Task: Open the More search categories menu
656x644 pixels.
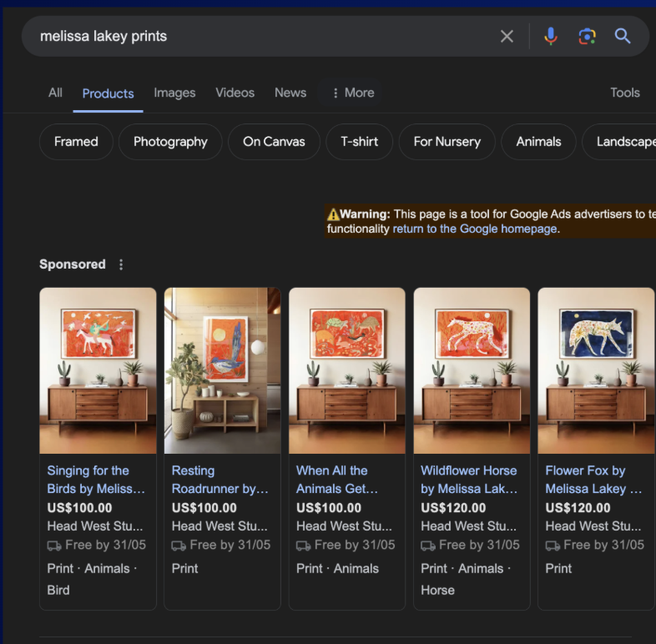Action: pos(353,93)
